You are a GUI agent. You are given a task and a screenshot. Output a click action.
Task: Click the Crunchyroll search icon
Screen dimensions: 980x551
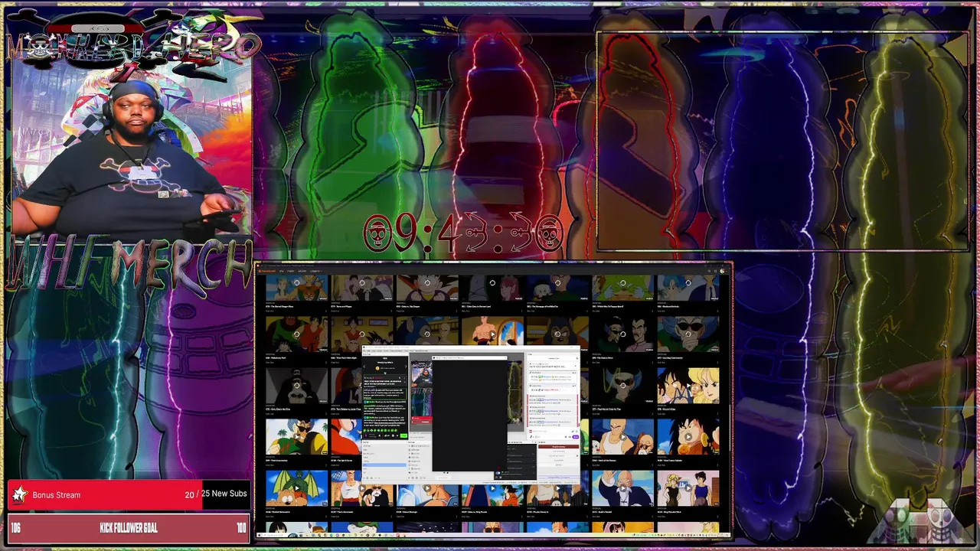coord(709,271)
